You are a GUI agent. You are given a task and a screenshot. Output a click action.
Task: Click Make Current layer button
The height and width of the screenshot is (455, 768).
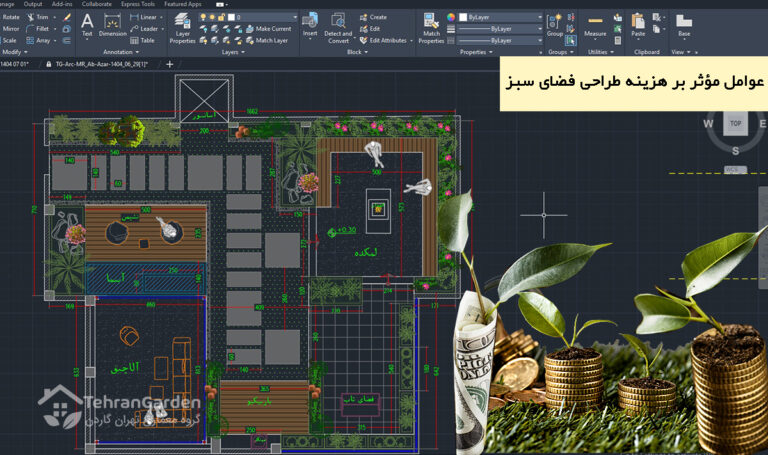click(x=268, y=29)
